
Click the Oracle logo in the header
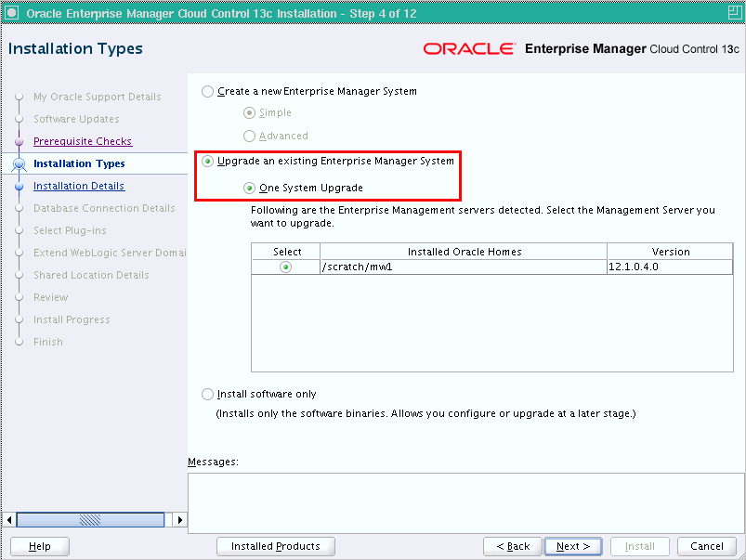469,49
